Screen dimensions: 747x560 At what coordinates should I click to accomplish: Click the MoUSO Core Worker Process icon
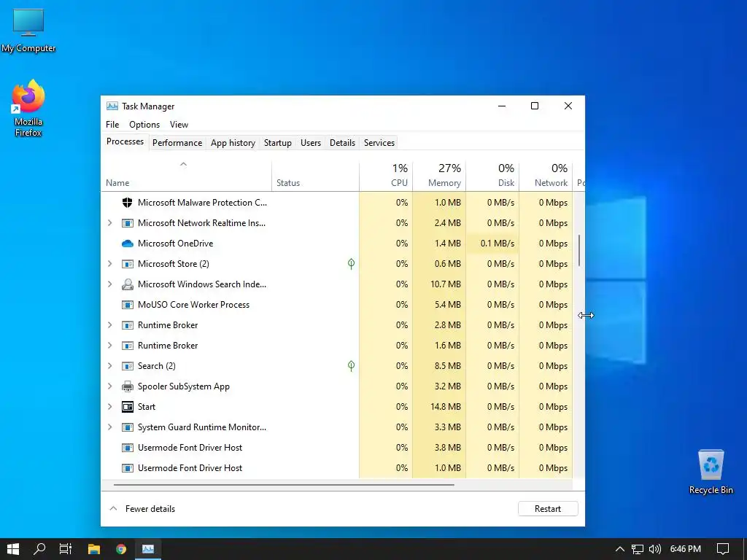coord(127,305)
